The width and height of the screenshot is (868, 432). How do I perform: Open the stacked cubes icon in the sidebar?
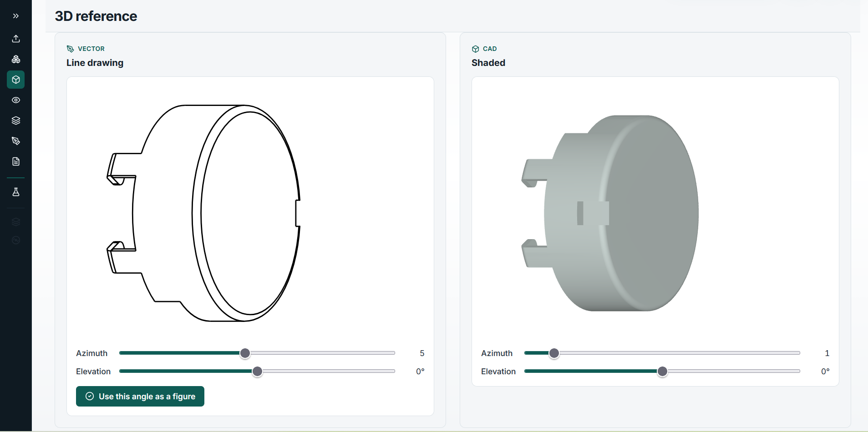coord(16,59)
